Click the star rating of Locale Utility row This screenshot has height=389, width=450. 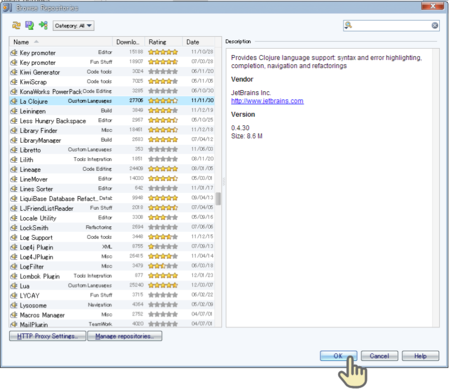(x=163, y=217)
